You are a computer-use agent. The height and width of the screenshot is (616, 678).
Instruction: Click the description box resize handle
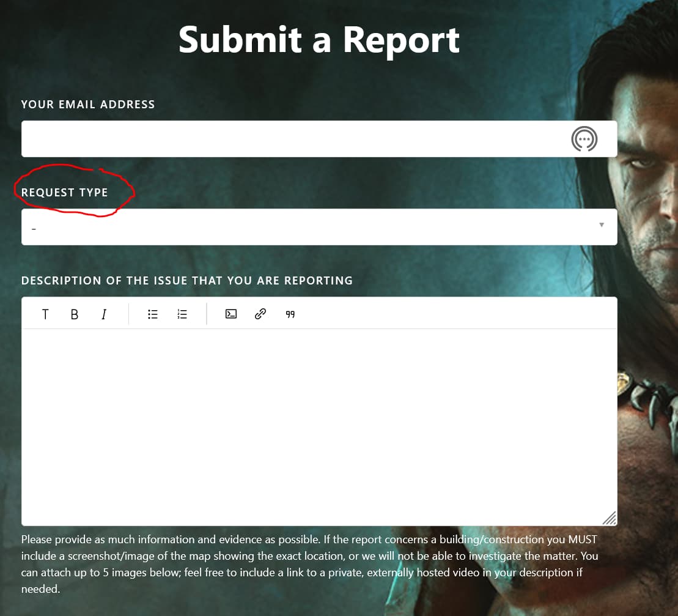[610, 518]
